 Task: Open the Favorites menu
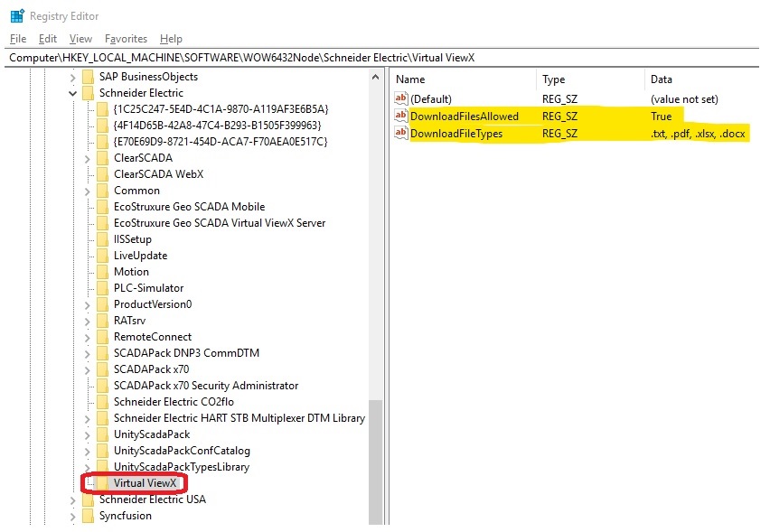click(126, 39)
